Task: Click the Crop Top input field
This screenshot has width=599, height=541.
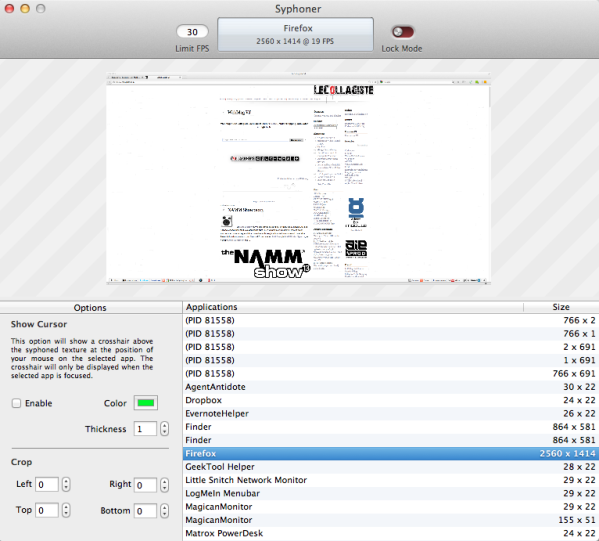Action: tap(47, 510)
